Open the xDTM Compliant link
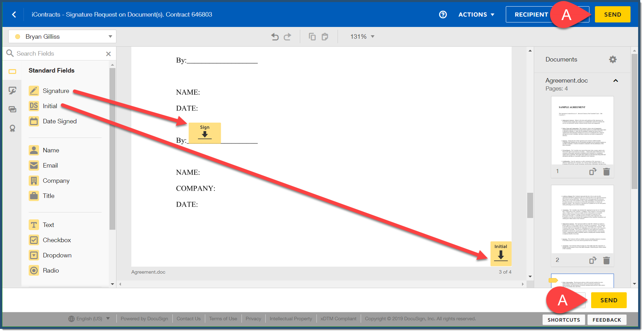 339,319
